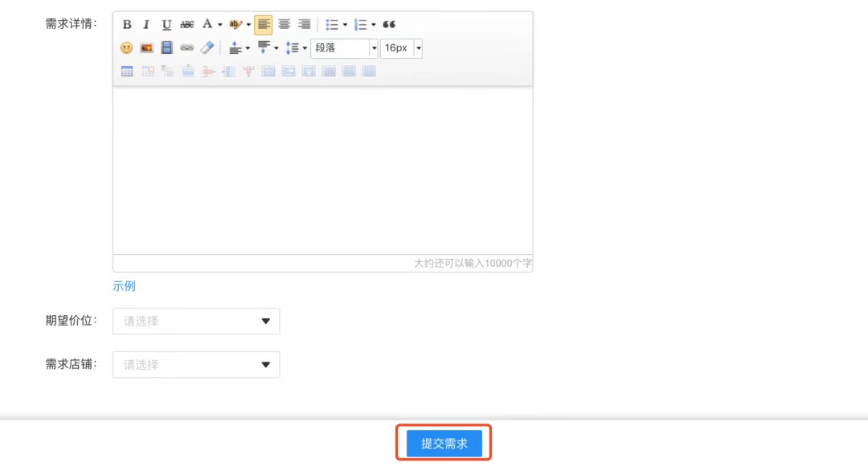The image size is (868, 467).
Task: Insert a video using the film icon
Action: [166, 48]
